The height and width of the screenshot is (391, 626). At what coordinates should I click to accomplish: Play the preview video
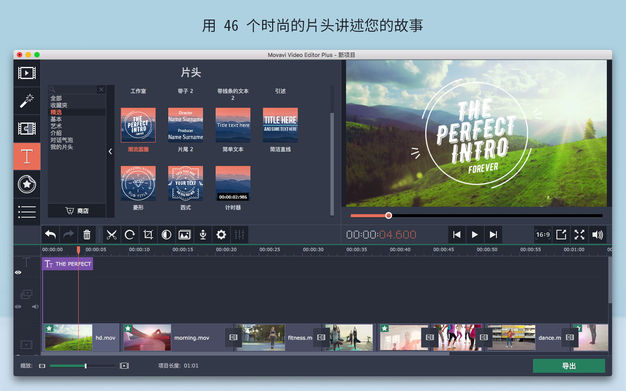click(475, 235)
